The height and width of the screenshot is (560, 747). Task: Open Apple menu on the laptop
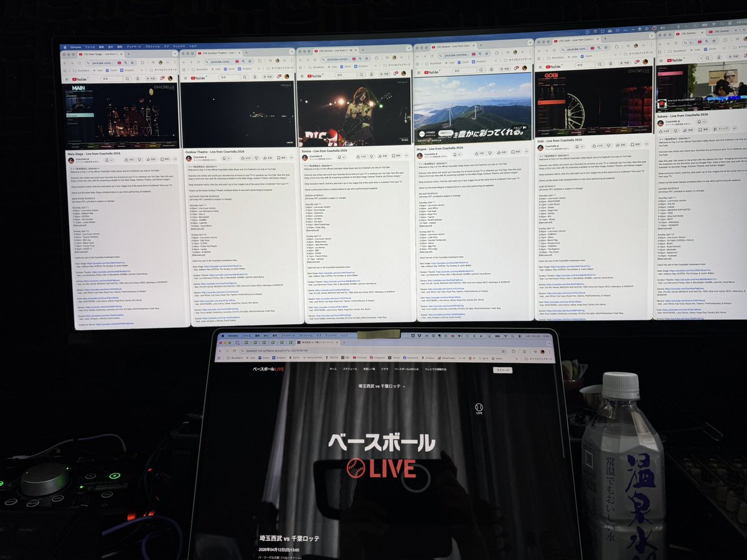222,335
